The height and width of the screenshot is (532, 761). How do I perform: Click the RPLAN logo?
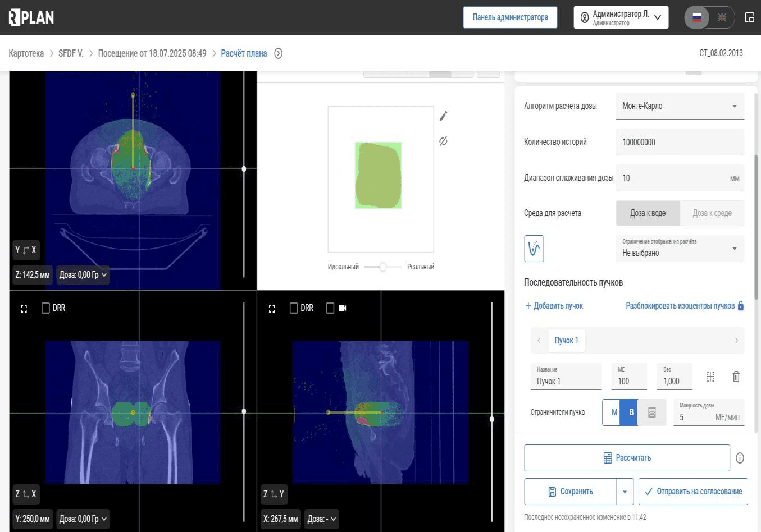[x=31, y=17]
